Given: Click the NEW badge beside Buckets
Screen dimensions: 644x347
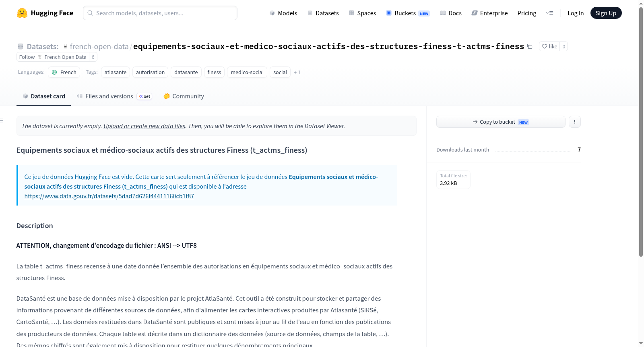Looking at the screenshot, I should pos(424,13).
